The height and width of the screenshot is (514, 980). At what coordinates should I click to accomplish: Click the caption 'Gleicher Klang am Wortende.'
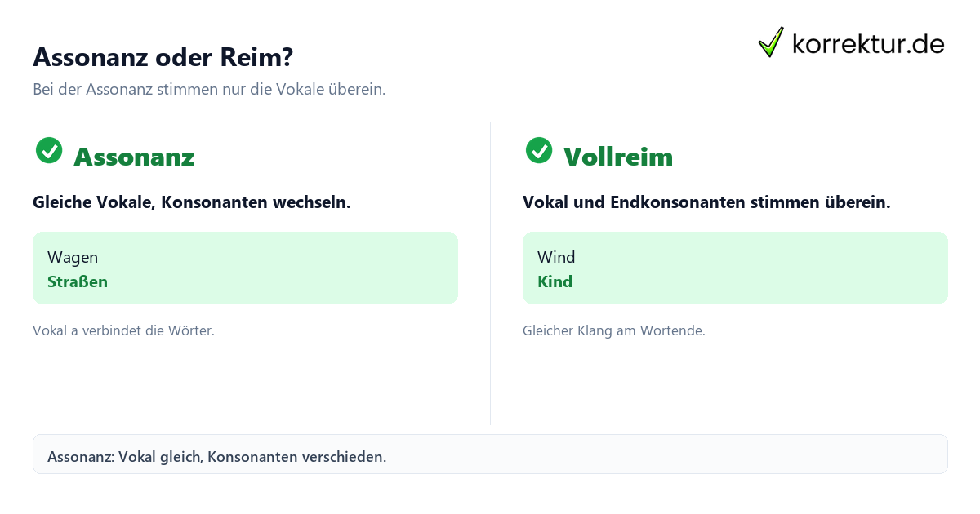pos(614,330)
